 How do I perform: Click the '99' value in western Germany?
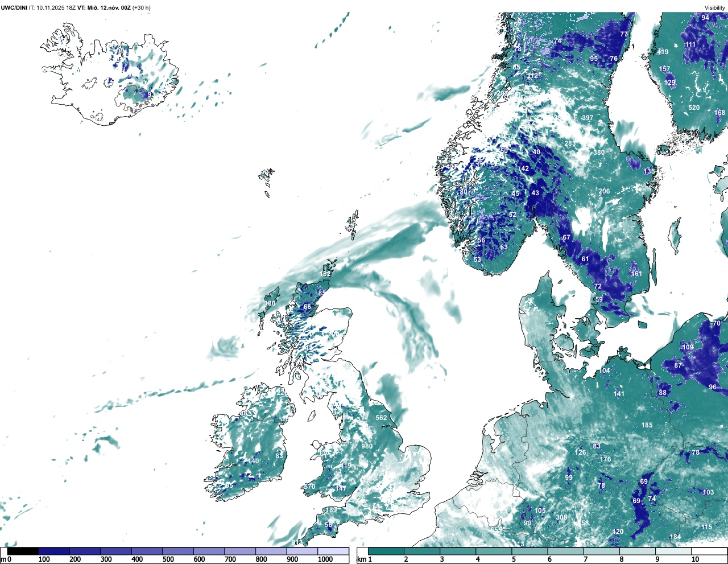coord(569,477)
